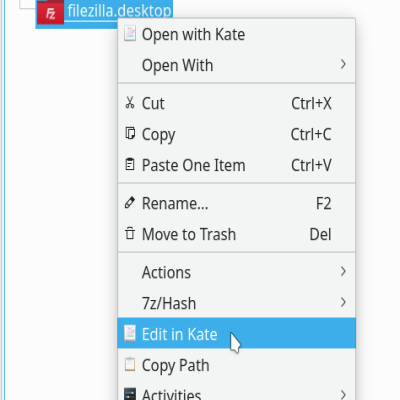
Task: Expand the 7z/Hash submenu arrow
Action: pos(343,302)
